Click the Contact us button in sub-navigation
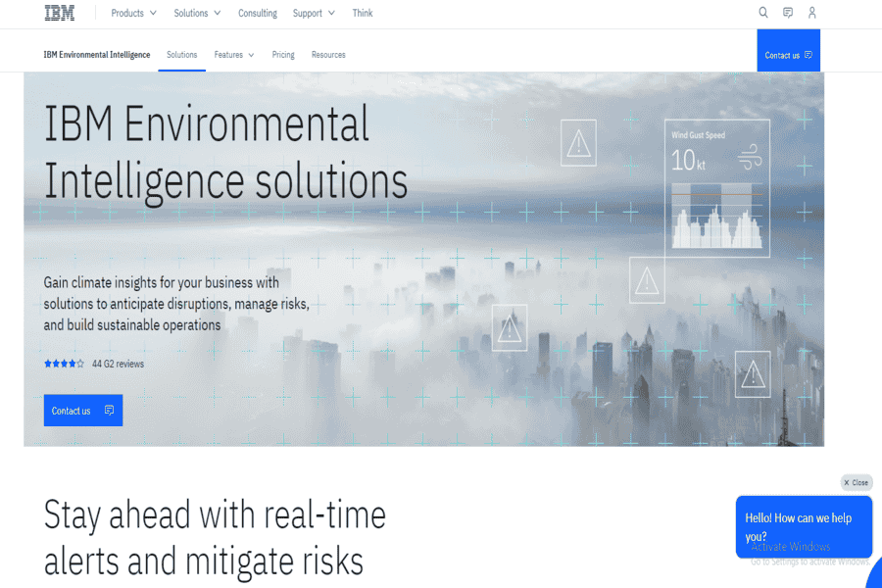Image resolution: width=882 pixels, height=588 pixels. [788, 51]
